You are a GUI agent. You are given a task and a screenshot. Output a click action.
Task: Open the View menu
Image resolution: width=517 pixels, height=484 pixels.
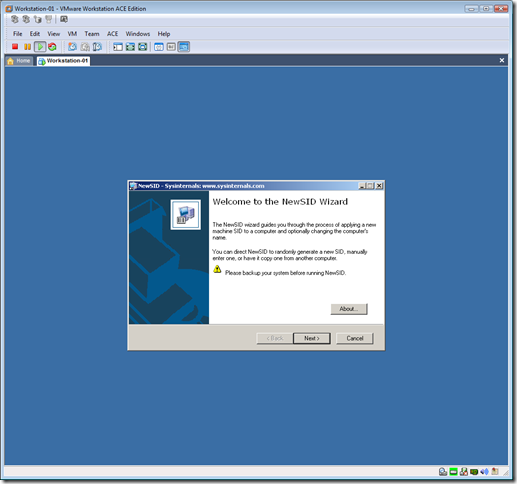click(53, 34)
